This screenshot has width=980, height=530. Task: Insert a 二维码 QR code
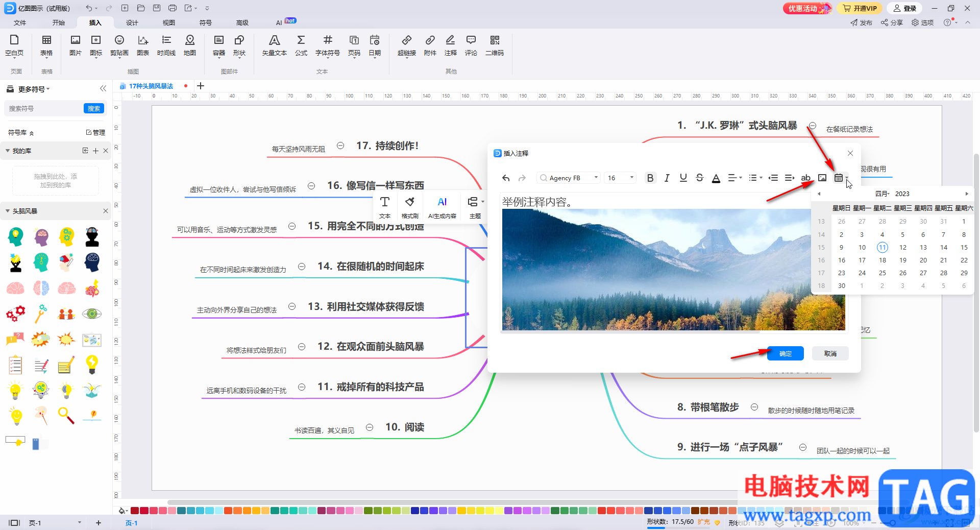[495, 45]
